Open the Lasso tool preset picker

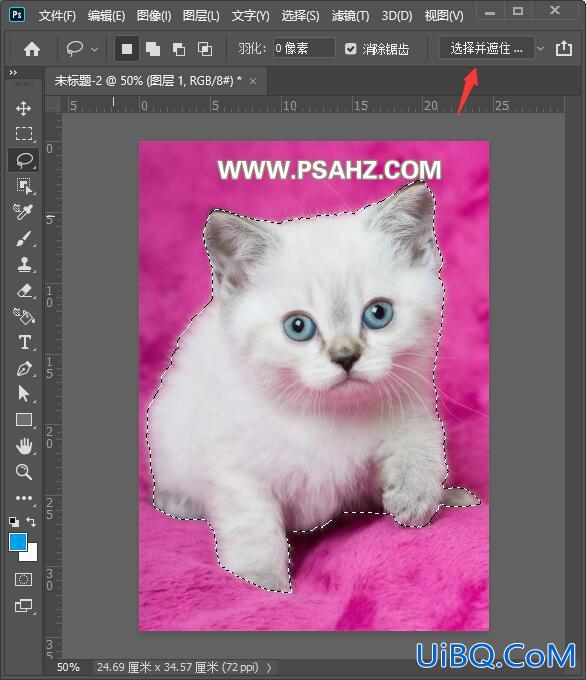click(x=82, y=49)
